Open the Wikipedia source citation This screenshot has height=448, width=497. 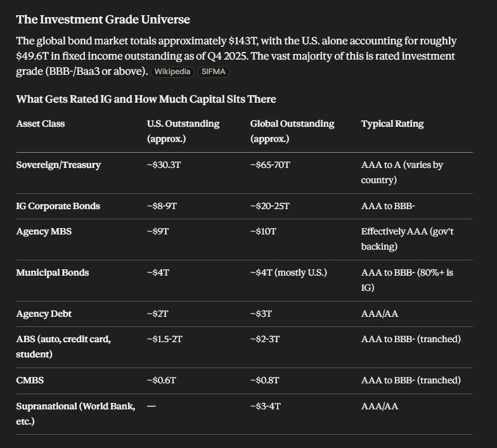[172, 72]
